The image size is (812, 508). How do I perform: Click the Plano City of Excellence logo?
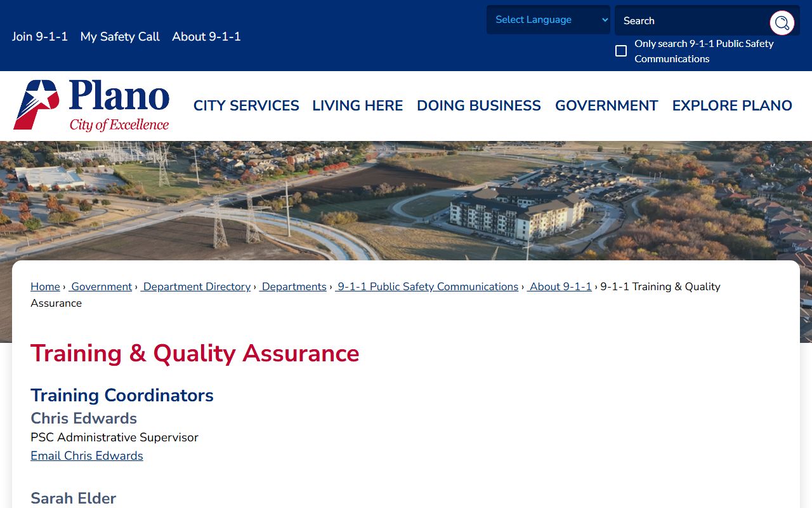click(x=91, y=105)
